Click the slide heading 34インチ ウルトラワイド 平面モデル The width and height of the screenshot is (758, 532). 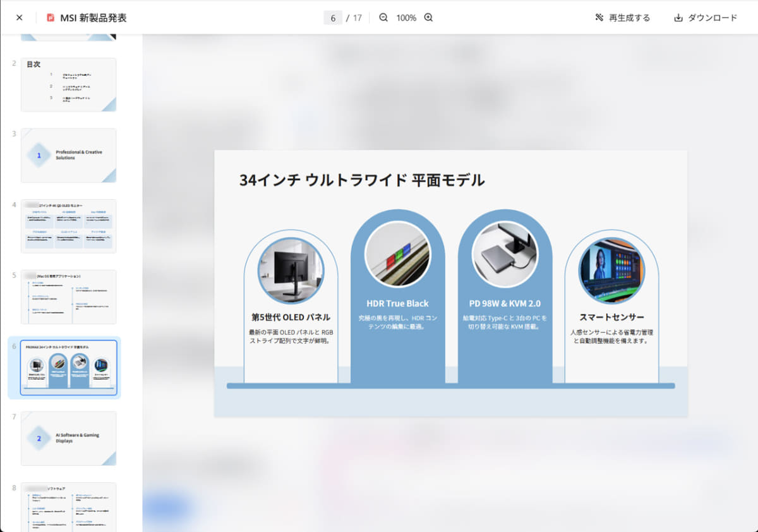[362, 180]
